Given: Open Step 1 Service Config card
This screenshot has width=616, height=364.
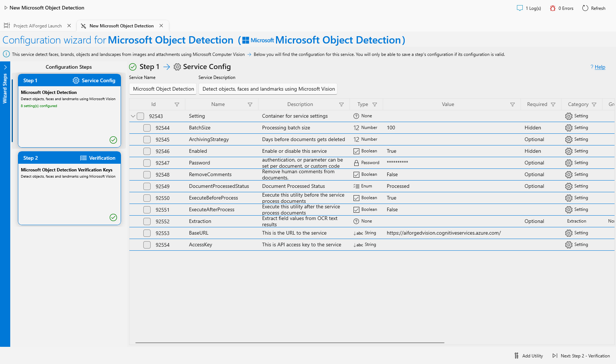Looking at the screenshot, I should (x=69, y=111).
